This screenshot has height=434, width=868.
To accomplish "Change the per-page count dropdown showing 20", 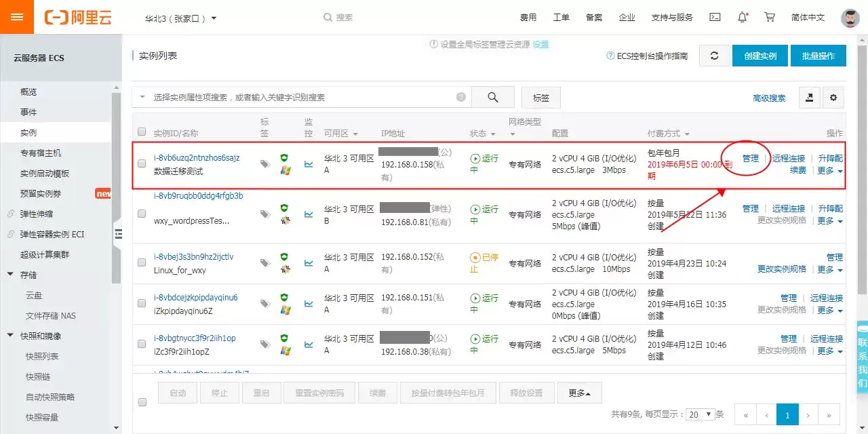I will pos(701,414).
